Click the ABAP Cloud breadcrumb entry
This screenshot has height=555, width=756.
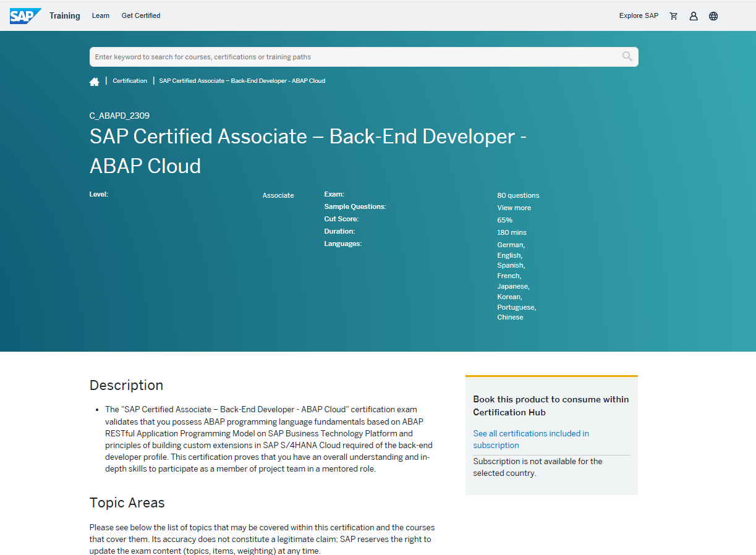242,80
